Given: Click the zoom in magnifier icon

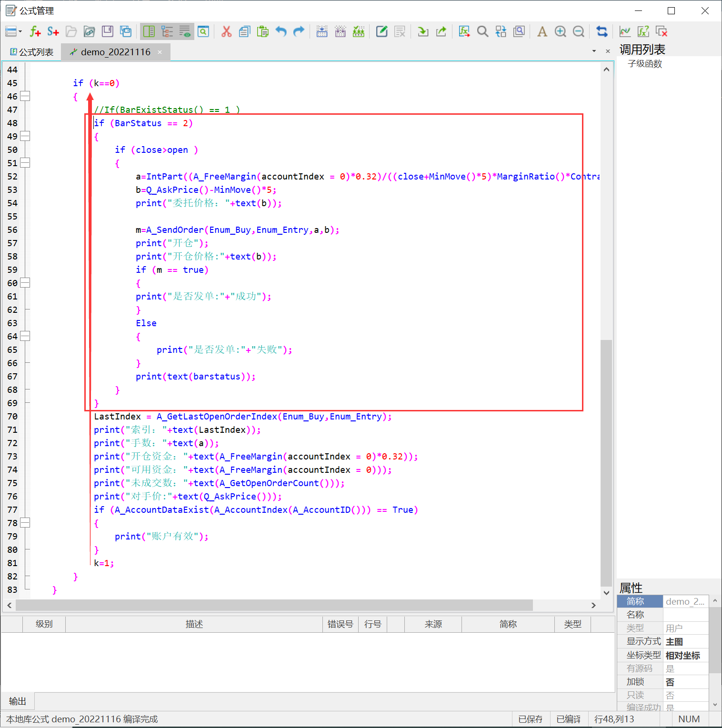Looking at the screenshot, I should (560, 31).
